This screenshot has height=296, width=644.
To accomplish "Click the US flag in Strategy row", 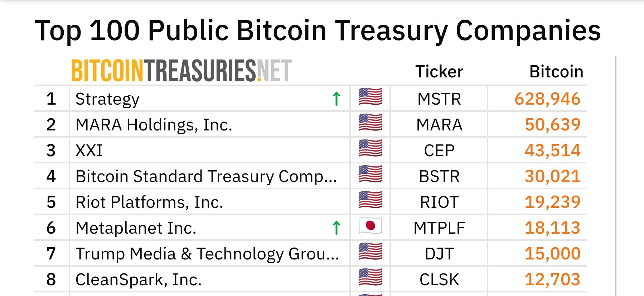I will [x=370, y=97].
